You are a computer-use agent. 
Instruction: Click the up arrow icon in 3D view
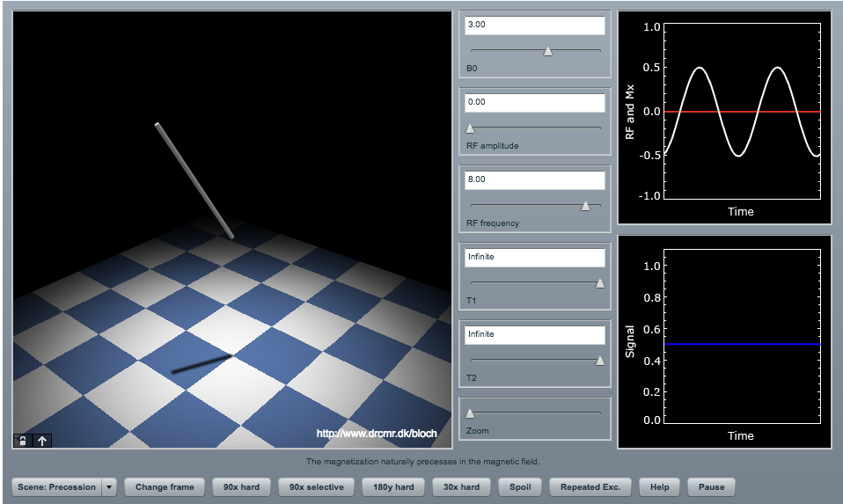(41, 441)
